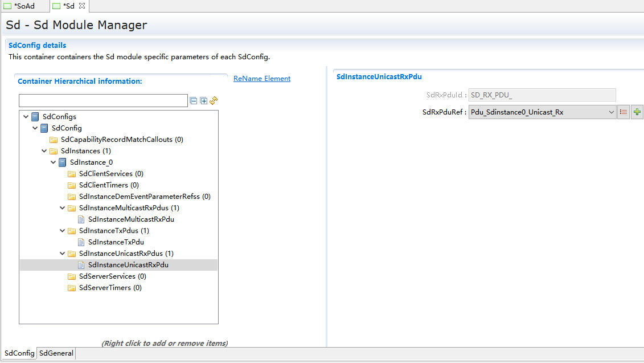Collapse the SdConfigs root node
644x363 pixels.
[26, 117]
